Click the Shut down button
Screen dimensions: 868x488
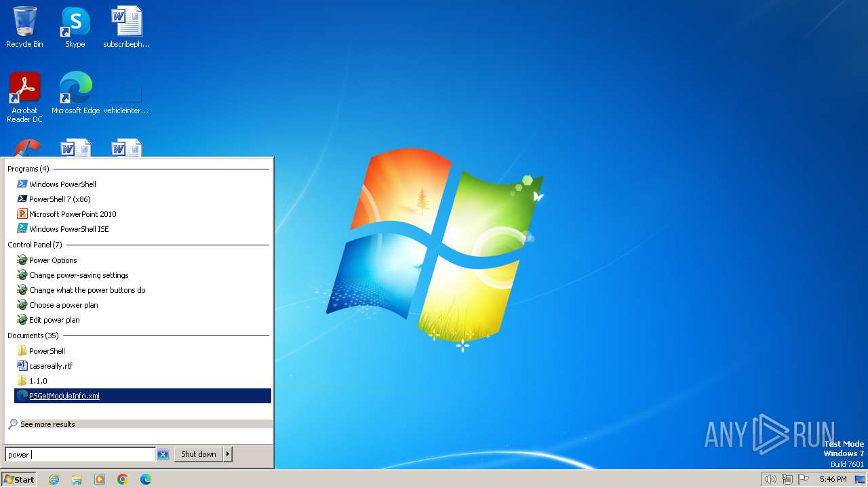point(199,454)
